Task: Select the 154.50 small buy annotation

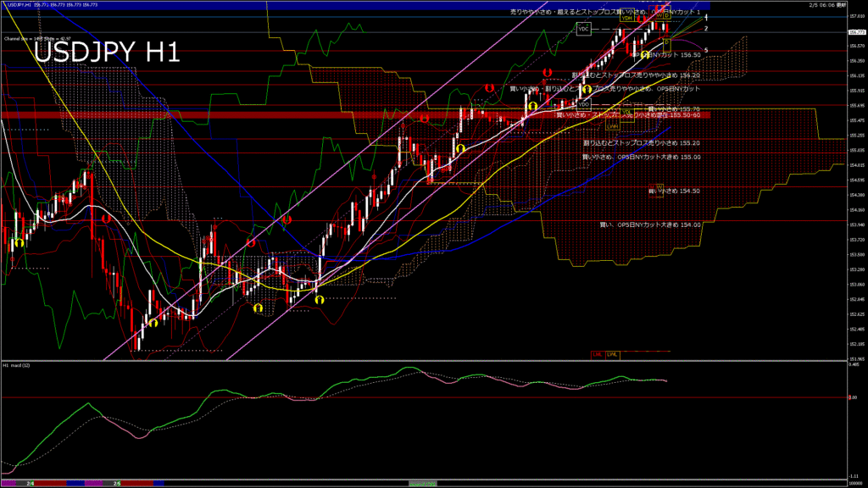Action: [674, 191]
